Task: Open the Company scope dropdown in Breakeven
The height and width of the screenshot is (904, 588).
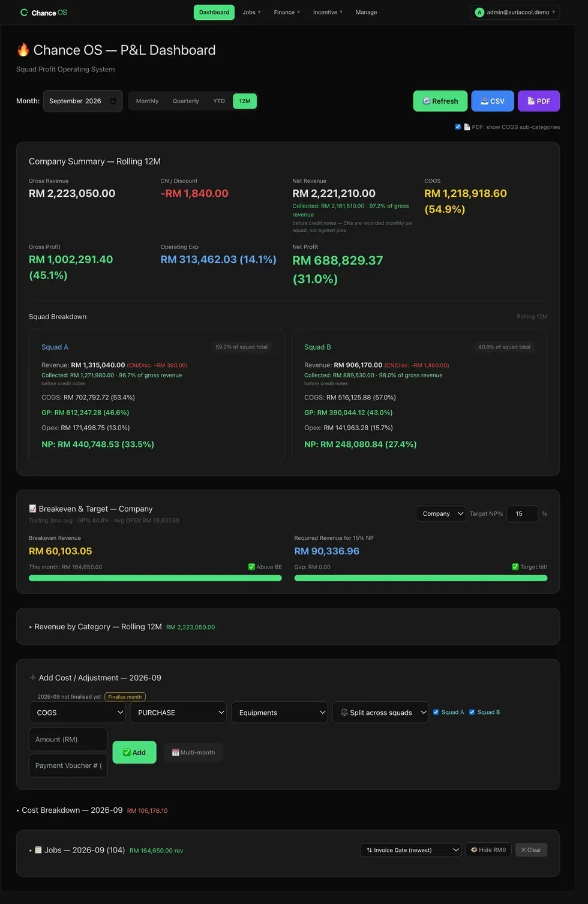Action: point(441,514)
